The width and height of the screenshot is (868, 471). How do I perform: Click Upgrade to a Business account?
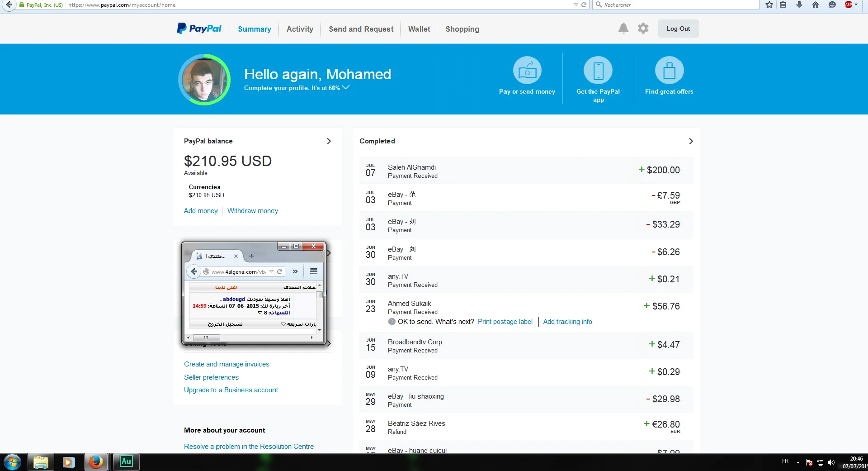231,390
